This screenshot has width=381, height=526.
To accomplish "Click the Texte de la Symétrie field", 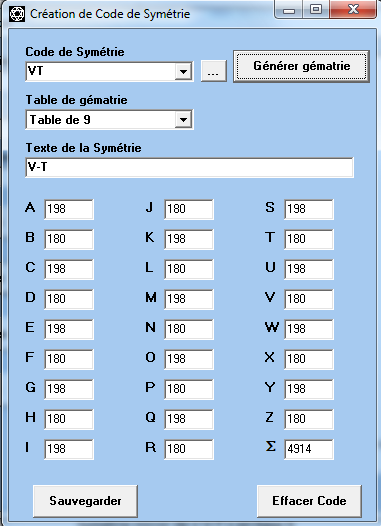I will [189, 167].
